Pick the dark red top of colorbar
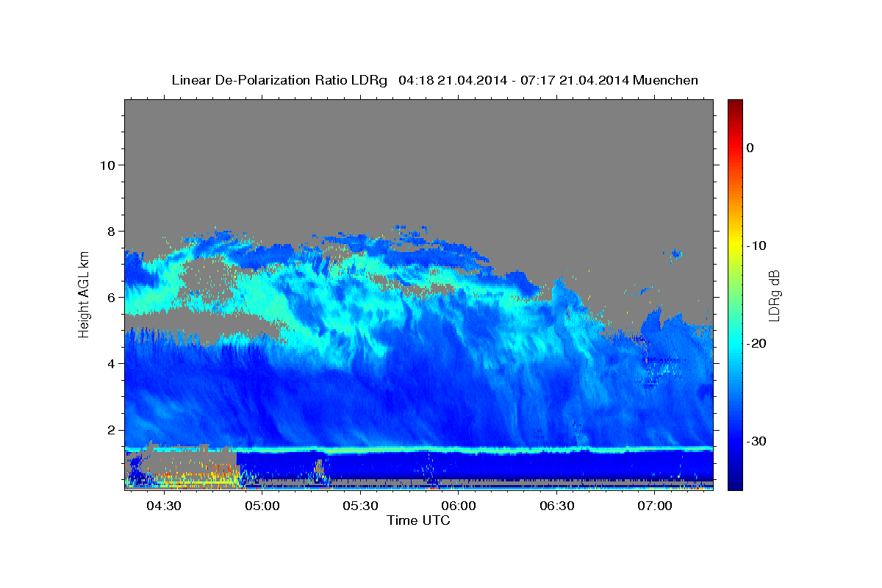Image resolution: width=882 pixels, height=588 pixels. pos(735,104)
